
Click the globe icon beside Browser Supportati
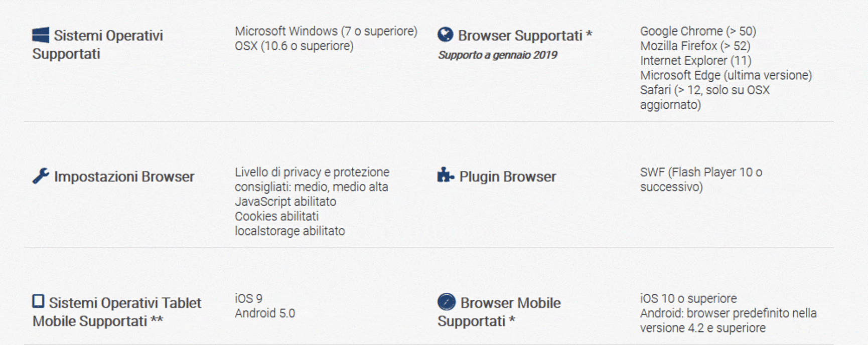(445, 35)
